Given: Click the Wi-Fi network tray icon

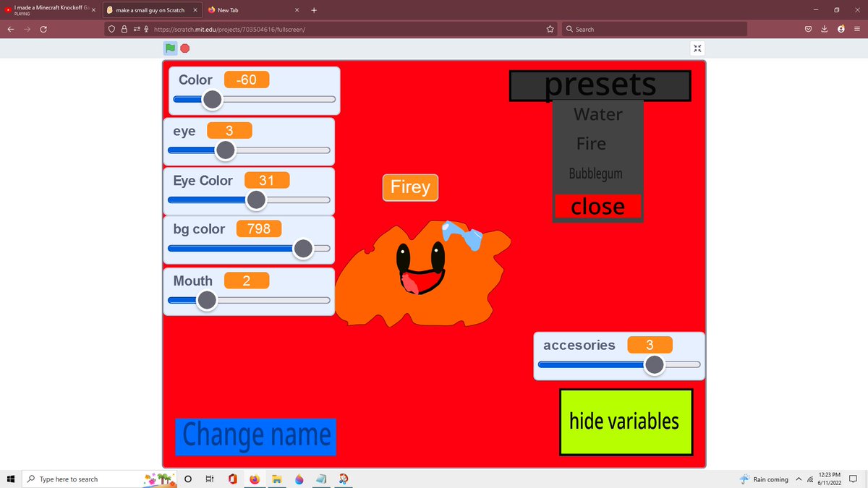Looking at the screenshot, I should 810,479.
